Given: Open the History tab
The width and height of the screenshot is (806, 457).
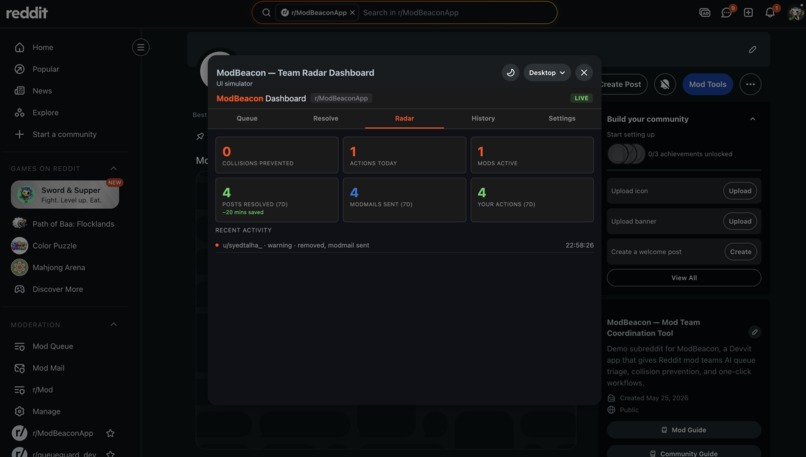Looking at the screenshot, I should [483, 118].
